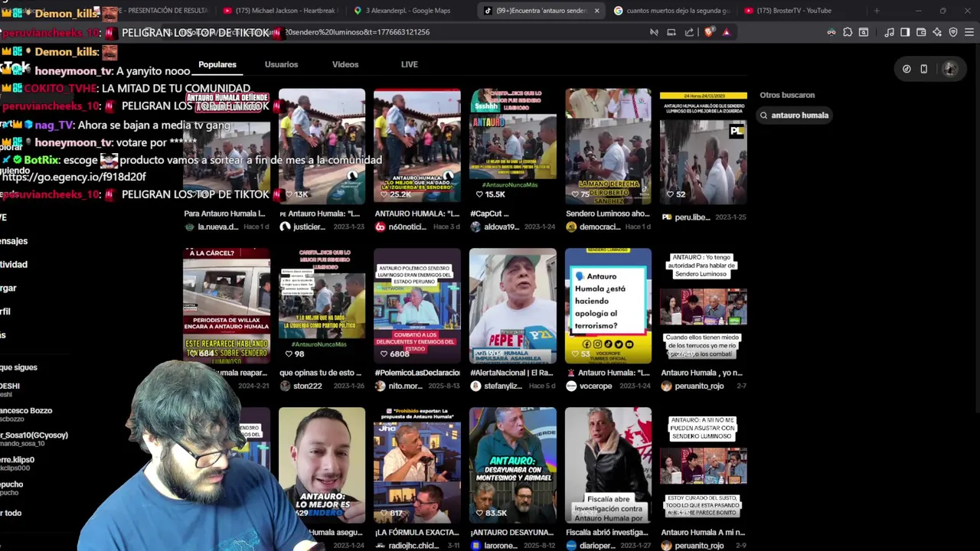This screenshot has width=980, height=551.
Task: Open video with 25.2K likes
Action: coord(417,146)
